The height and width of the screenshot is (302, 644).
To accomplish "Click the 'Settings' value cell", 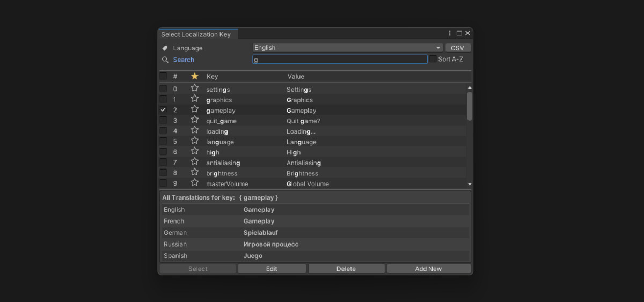I will click(x=299, y=90).
